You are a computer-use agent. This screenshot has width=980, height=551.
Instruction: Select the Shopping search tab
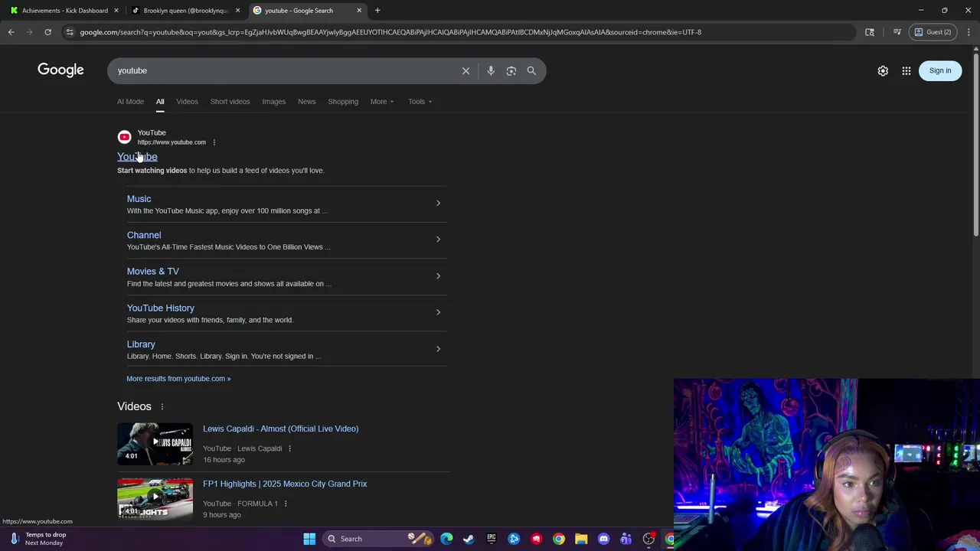[x=343, y=102]
